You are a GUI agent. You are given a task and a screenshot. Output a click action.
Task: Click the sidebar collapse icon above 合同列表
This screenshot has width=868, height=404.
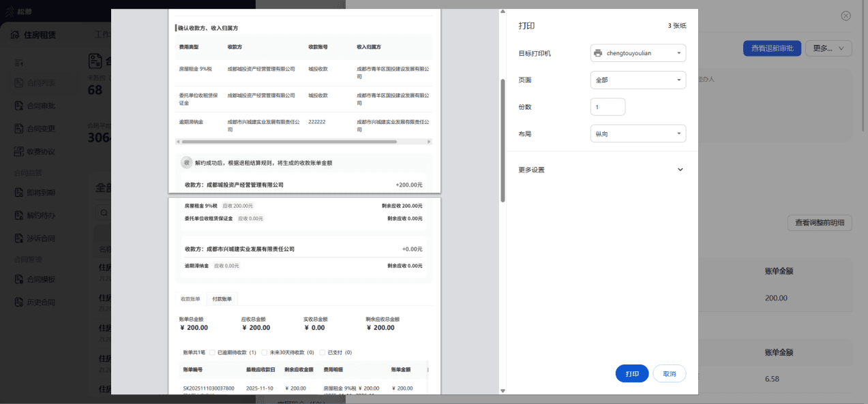pos(19,63)
